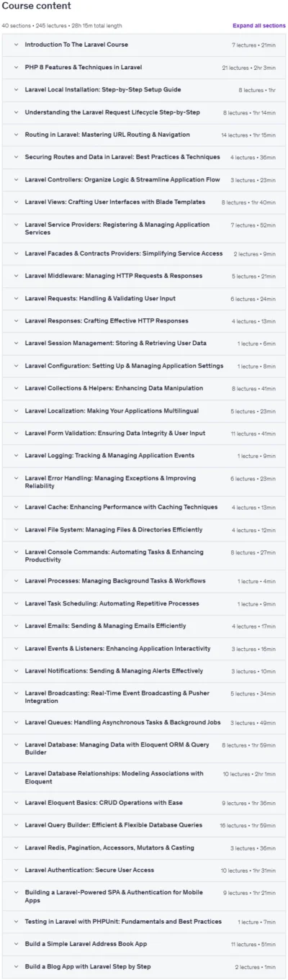Screen dimensions: 288x980
Task: Expand all sections link
Action: click(x=258, y=25)
